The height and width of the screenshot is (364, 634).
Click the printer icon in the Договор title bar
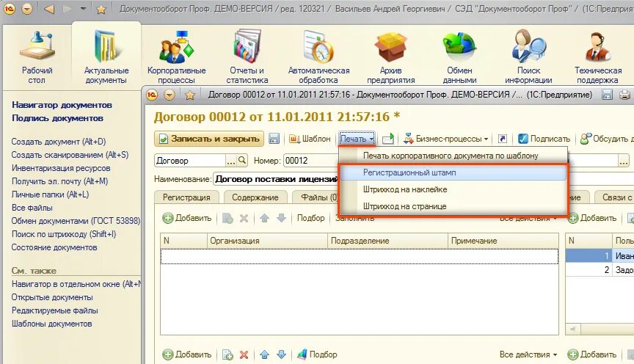coord(624,95)
